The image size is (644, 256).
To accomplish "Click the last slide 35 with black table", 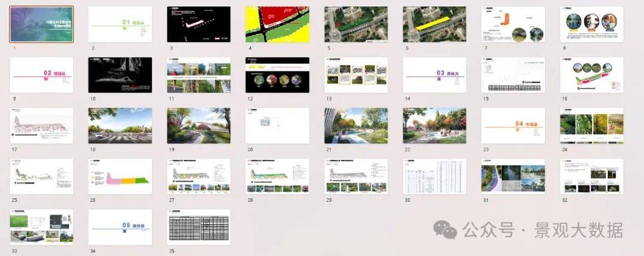I will click(199, 227).
